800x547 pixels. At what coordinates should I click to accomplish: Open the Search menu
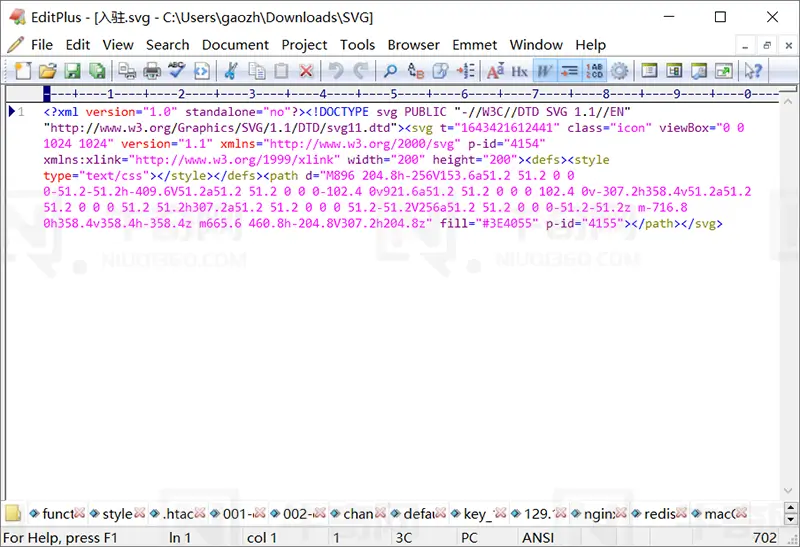coord(167,45)
